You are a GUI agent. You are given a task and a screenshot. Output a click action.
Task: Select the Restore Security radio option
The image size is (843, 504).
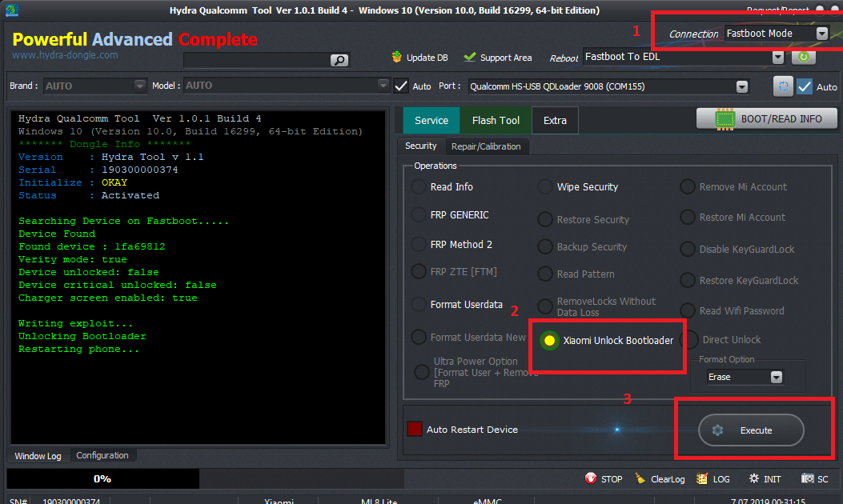click(545, 219)
